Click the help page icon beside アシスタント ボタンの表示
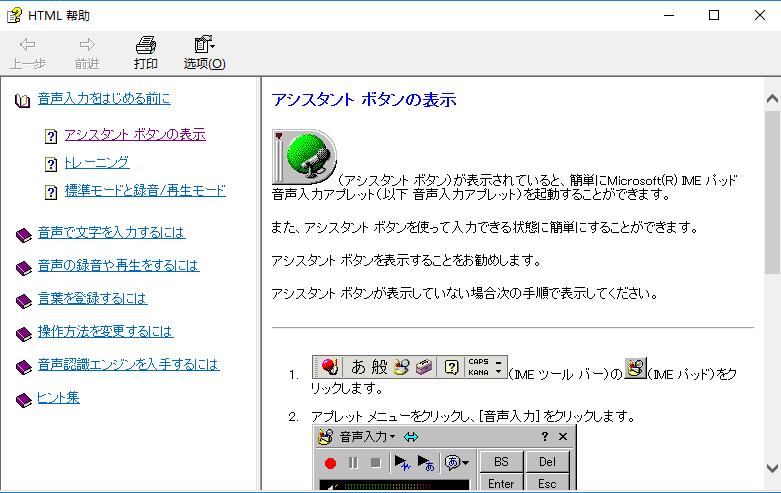781x493 pixels. [x=51, y=136]
